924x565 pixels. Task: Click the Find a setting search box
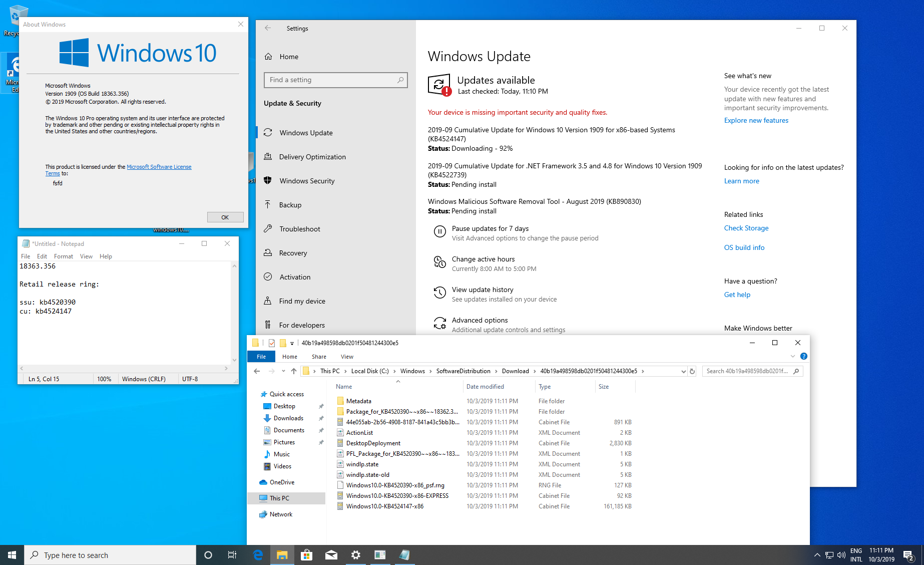tap(335, 80)
